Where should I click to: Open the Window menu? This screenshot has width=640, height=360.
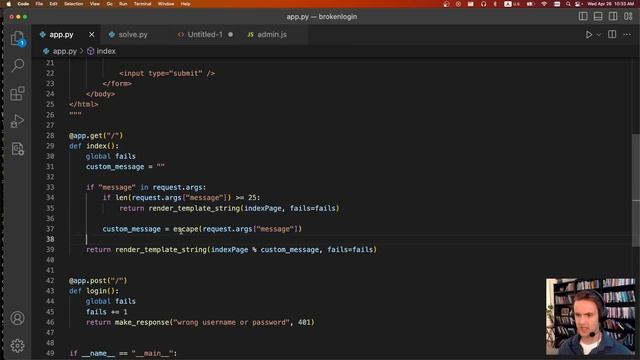click(166, 4)
